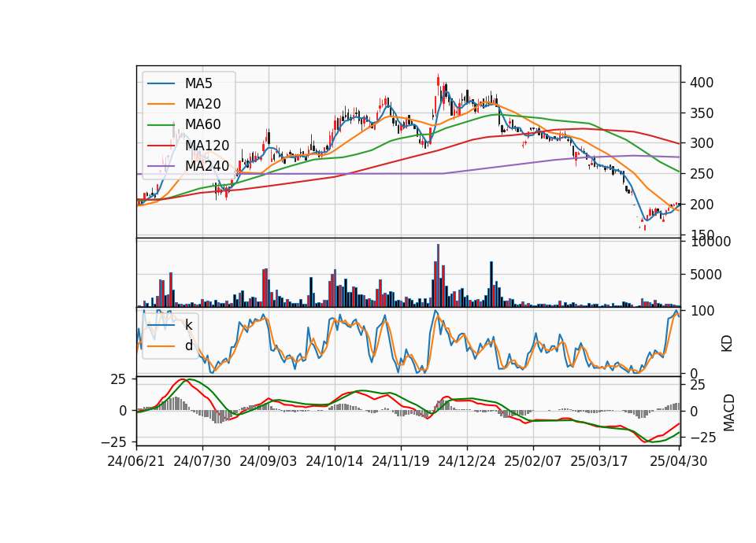Screen dimensions: 756x543
Task: Click the −25 label on left MACD axis
Action: tap(113, 441)
